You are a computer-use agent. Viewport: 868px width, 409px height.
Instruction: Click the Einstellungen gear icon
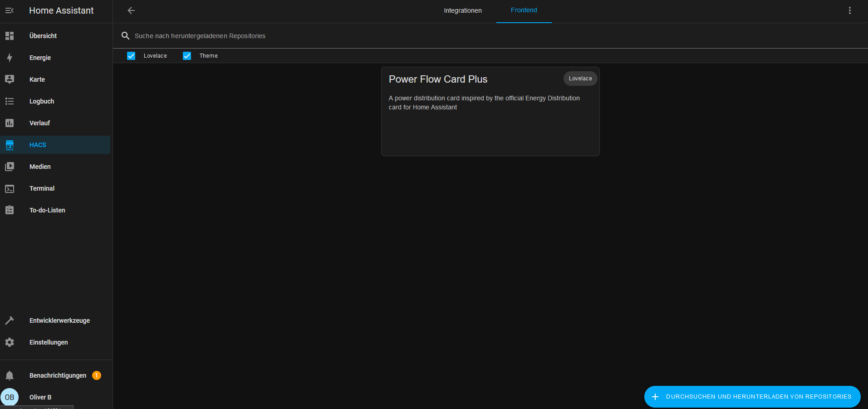click(10, 342)
